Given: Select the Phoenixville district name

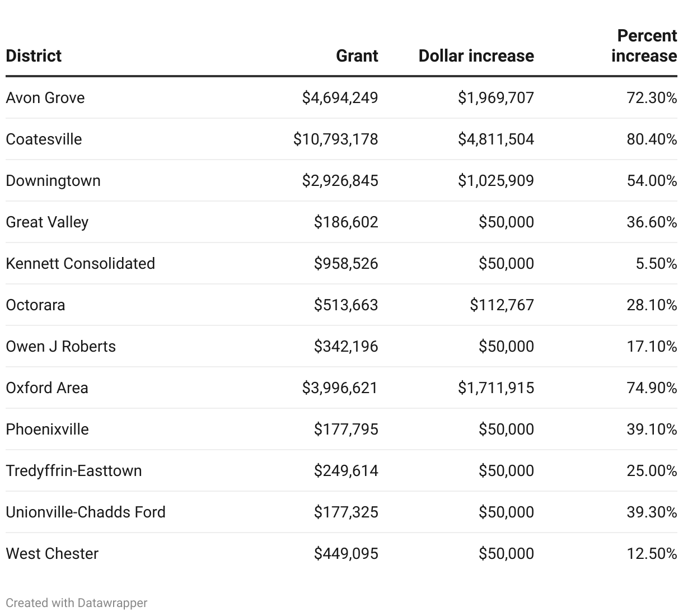Looking at the screenshot, I should pos(48,430).
